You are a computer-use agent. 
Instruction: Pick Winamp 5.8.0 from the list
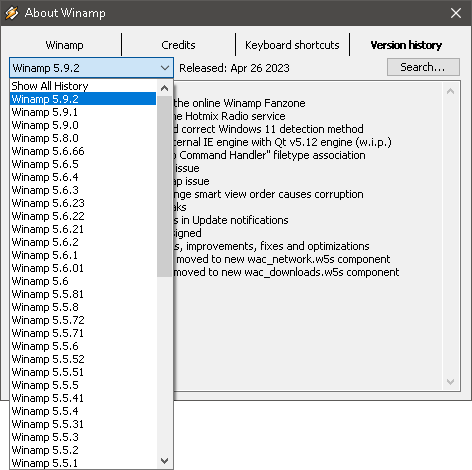tap(83, 138)
